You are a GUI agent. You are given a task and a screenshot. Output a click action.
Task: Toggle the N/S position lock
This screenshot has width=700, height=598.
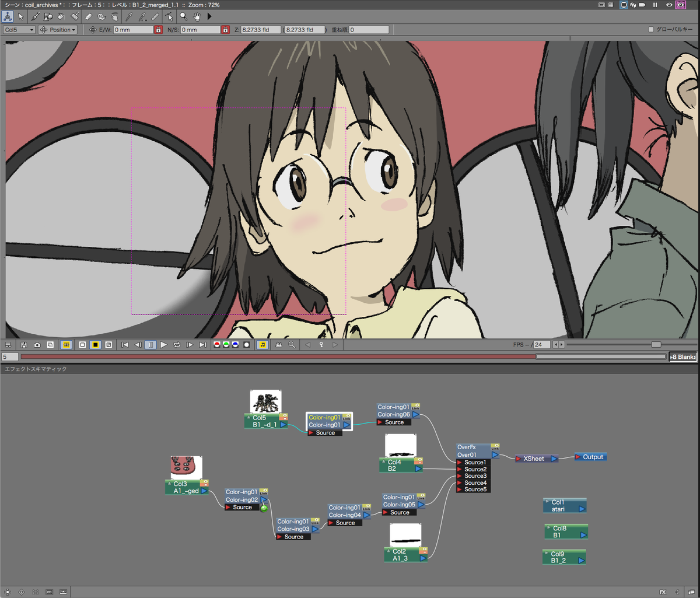(x=226, y=30)
